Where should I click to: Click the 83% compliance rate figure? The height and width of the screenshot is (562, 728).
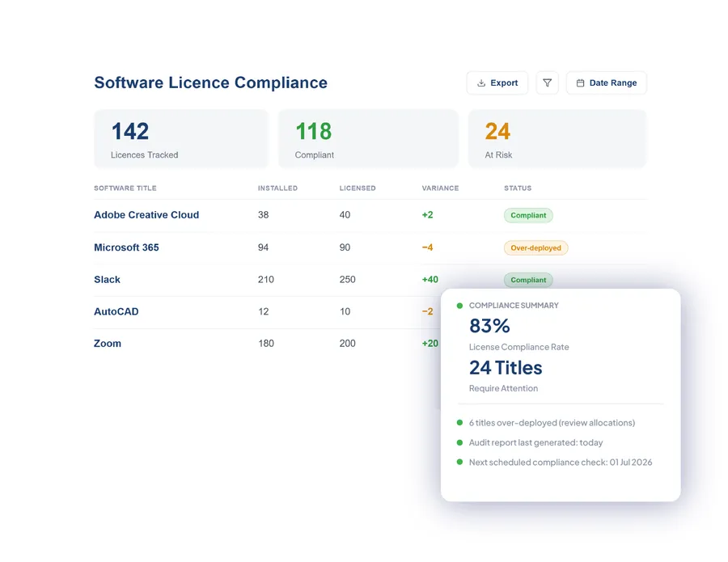pos(489,326)
